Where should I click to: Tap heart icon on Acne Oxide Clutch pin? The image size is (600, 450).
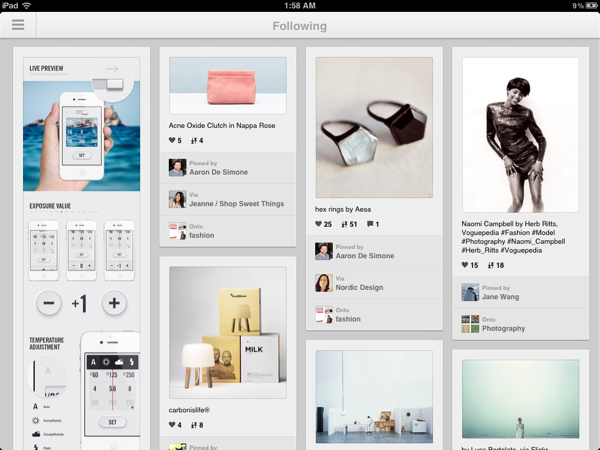pyautogui.click(x=173, y=141)
